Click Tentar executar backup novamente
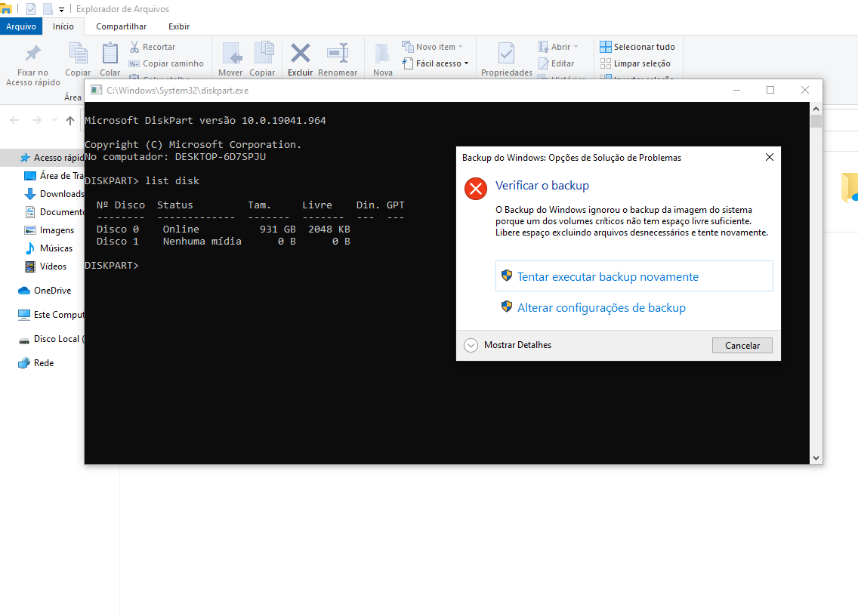858x616 pixels. point(634,276)
